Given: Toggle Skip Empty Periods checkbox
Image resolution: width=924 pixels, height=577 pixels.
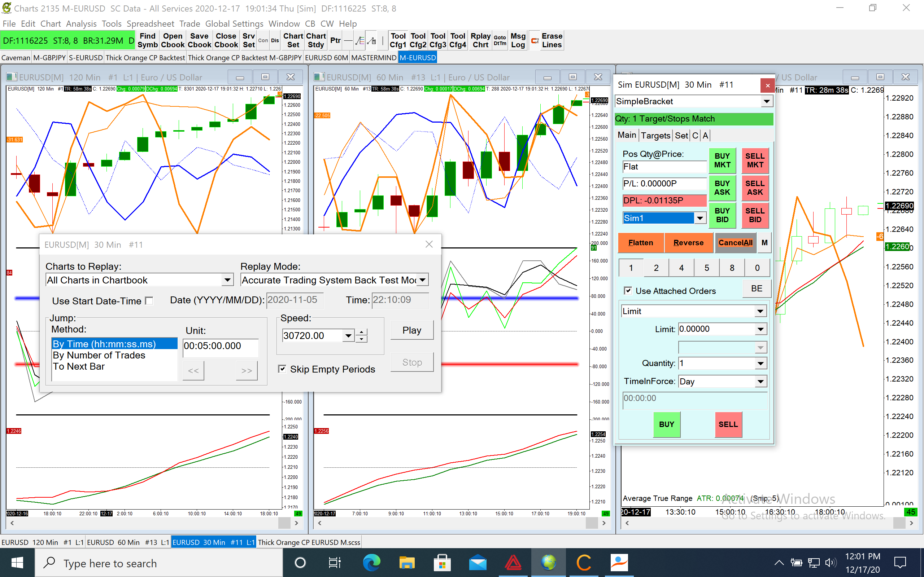Looking at the screenshot, I should pyautogui.click(x=282, y=369).
